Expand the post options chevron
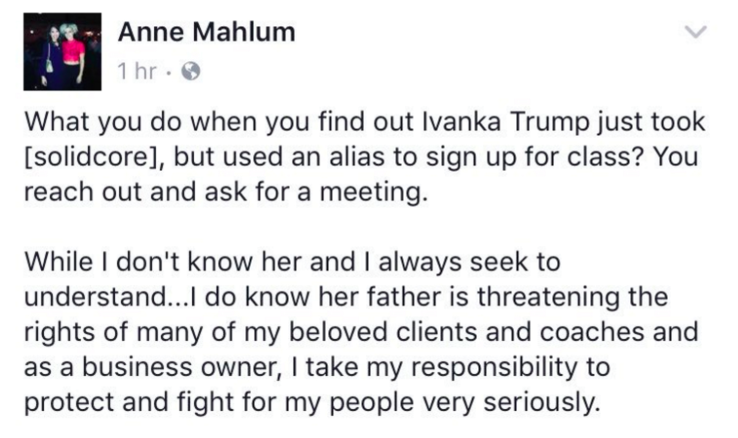 pyautogui.click(x=695, y=32)
